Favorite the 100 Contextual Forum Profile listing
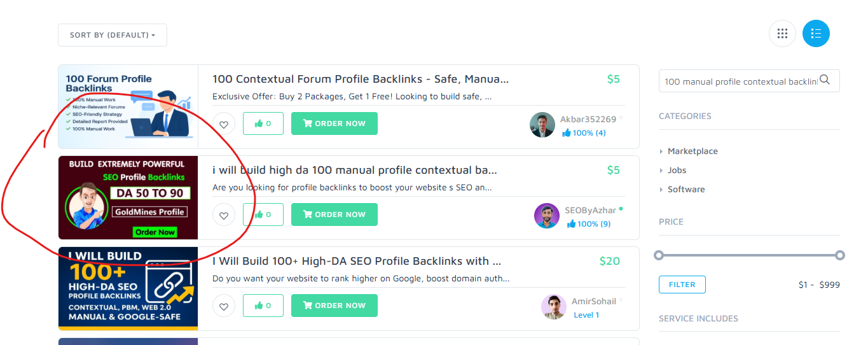Image resolution: width=868 pixels, height=345 pixels. (224, 124)
